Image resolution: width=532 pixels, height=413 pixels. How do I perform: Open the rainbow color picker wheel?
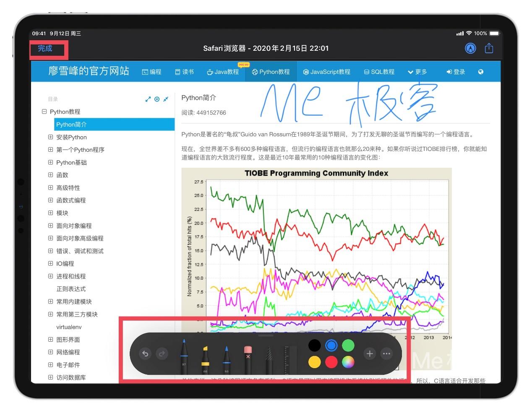[x=348, y=362]
